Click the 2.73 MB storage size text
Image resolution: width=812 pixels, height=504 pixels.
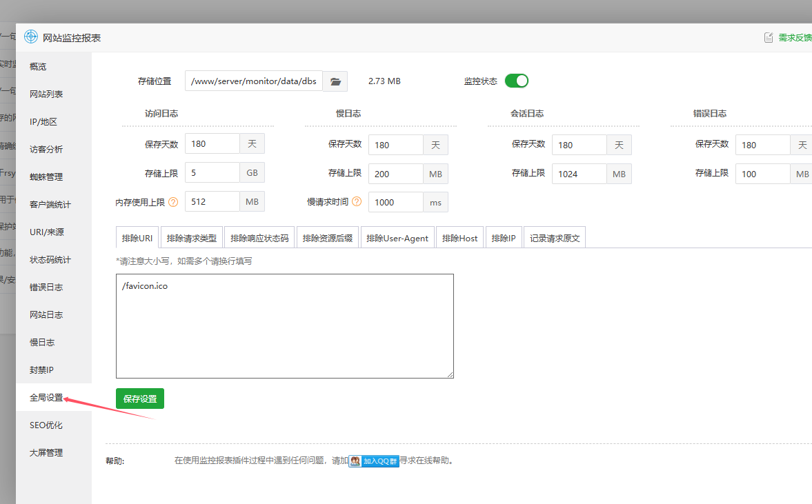coord(384,81)
